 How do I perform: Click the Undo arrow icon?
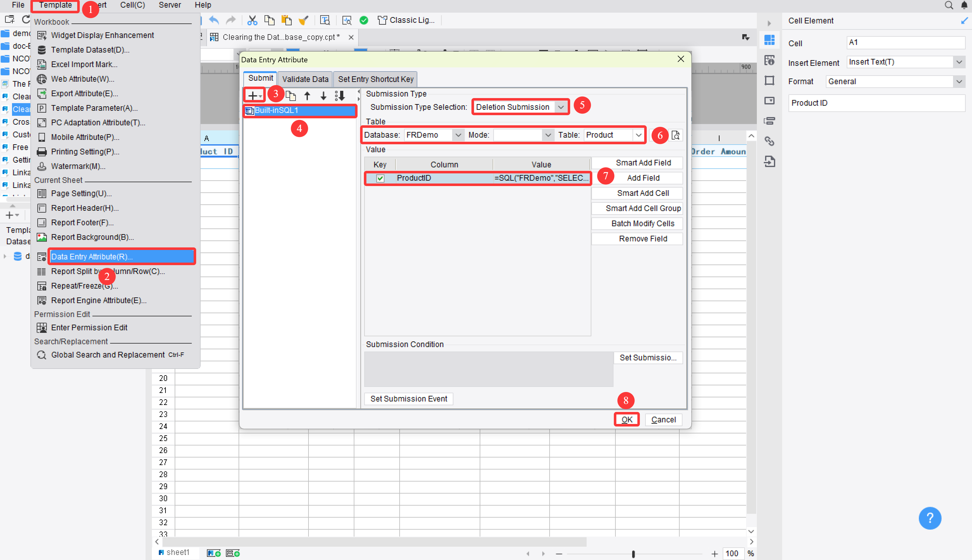click(214, 20)
